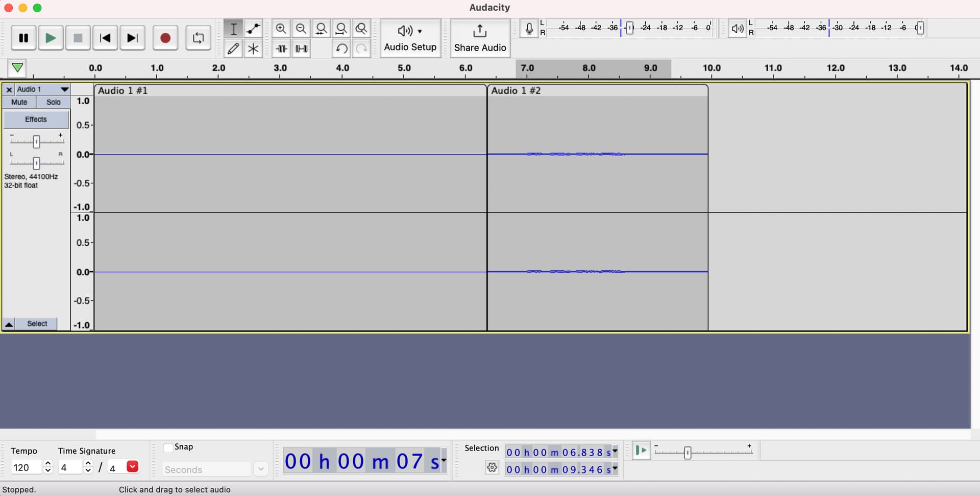Toggle the Loop playback button
980x496 pixels.
198,38
